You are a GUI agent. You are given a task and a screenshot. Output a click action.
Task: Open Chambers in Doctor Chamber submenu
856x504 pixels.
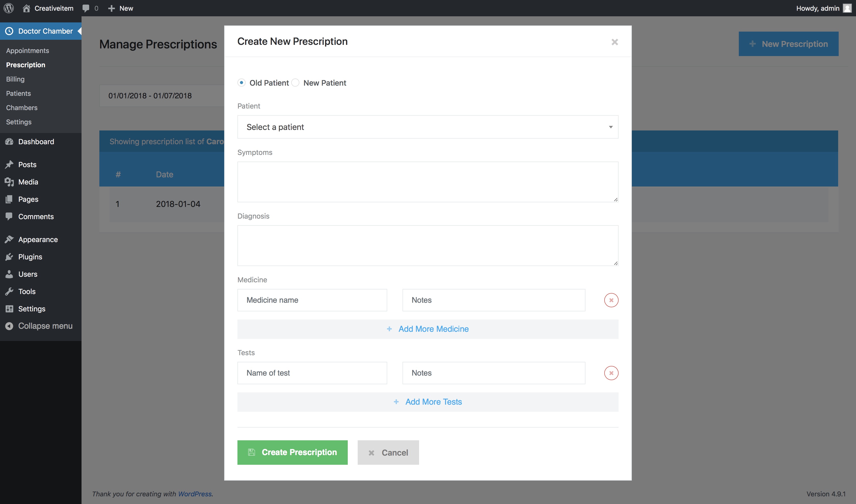coord(22,108)
